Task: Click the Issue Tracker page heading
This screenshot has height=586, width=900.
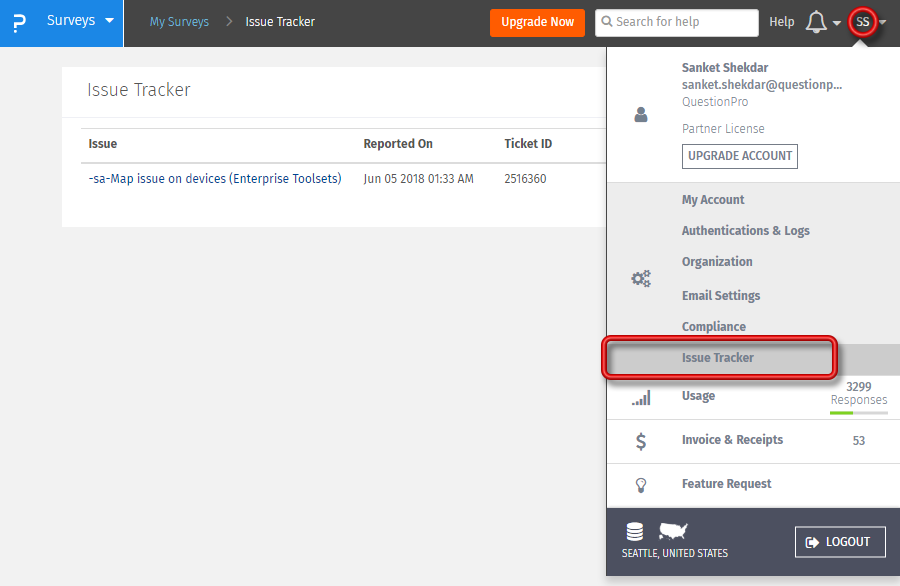Action: [138, 90]
